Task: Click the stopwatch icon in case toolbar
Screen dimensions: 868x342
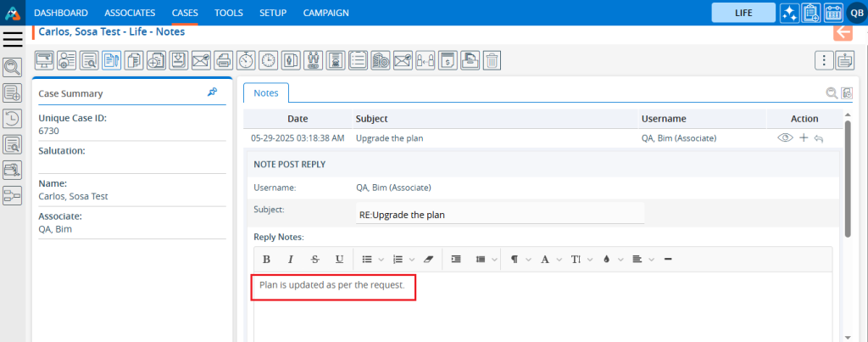Action: (x=246, y=60)
